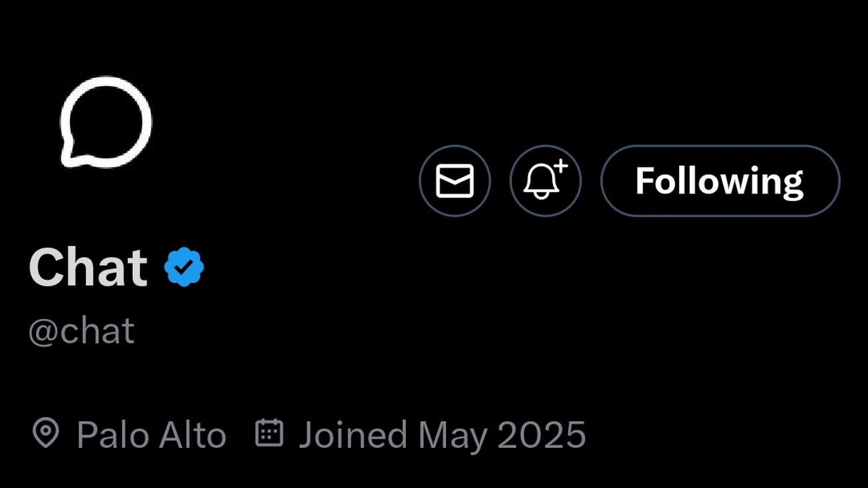This screenshot has height=488, width=868.
Task: Click the @chat handle text
Action: point(81,330)
